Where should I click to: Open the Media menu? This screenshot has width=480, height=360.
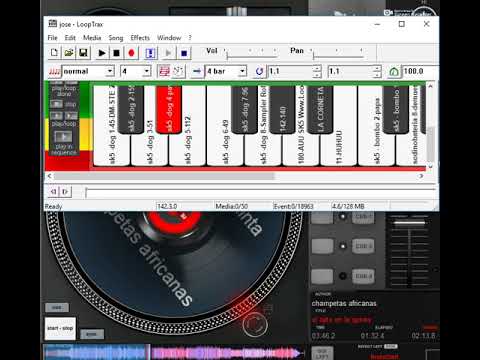tap(92, 38)
